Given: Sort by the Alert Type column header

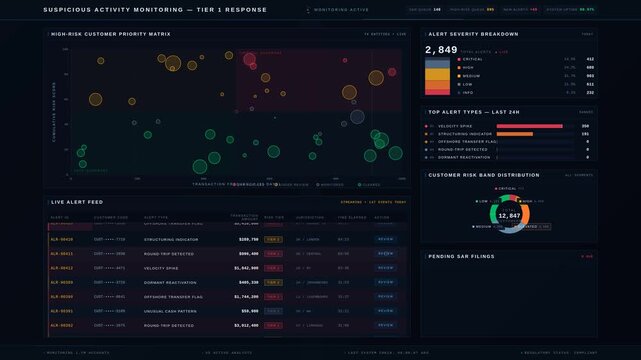Looking at the screenshot, I should pos(156,217).
